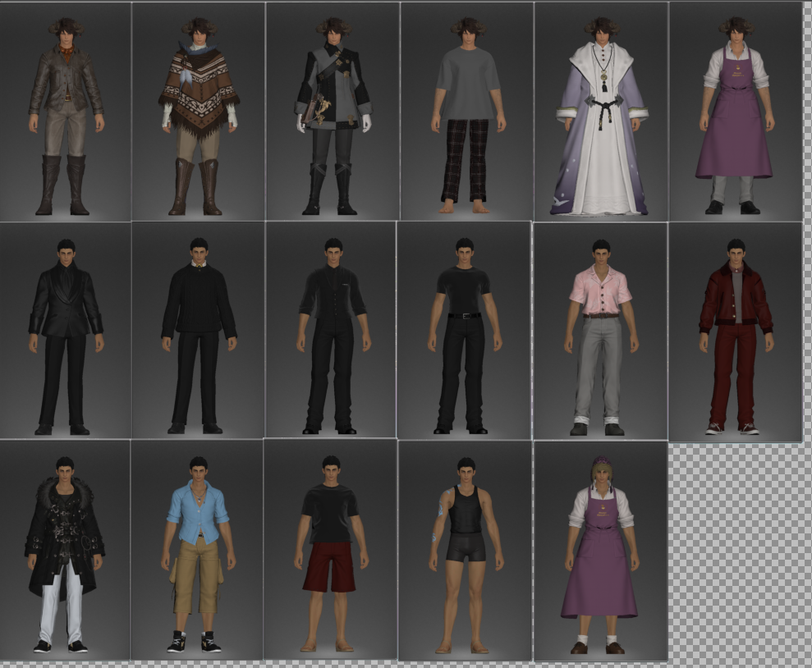Select the black tee red shorts outfit
The image size is (812, 668).
point(330,550)
